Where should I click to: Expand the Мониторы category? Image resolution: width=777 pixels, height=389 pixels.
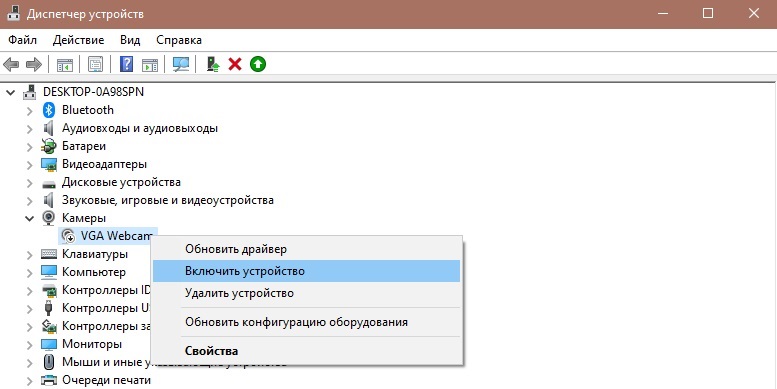click(x=30, y=344)
